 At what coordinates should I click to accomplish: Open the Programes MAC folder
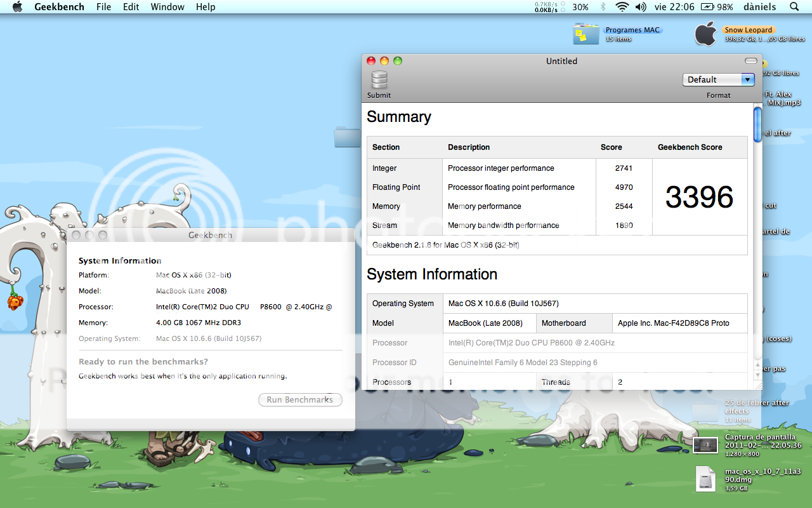(x=586, y=34)
